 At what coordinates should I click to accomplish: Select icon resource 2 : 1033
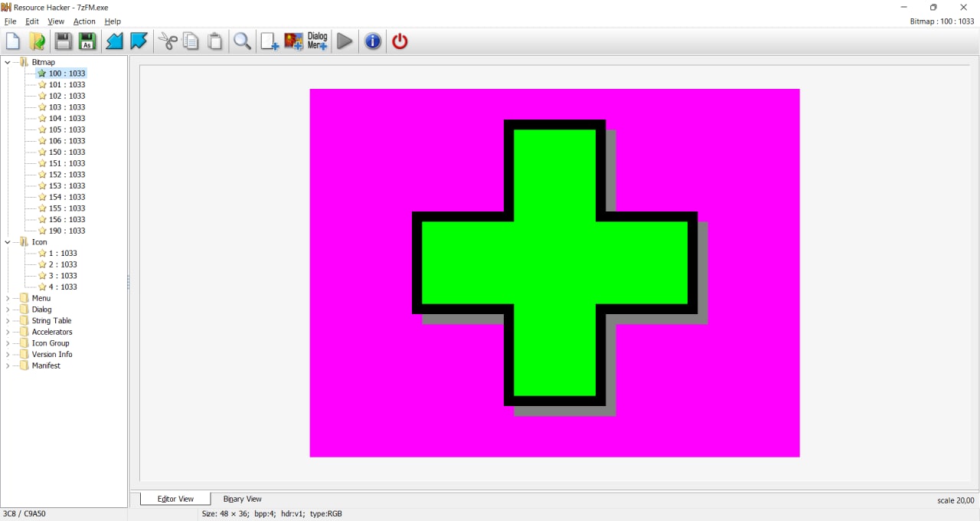tap(63, 264)
